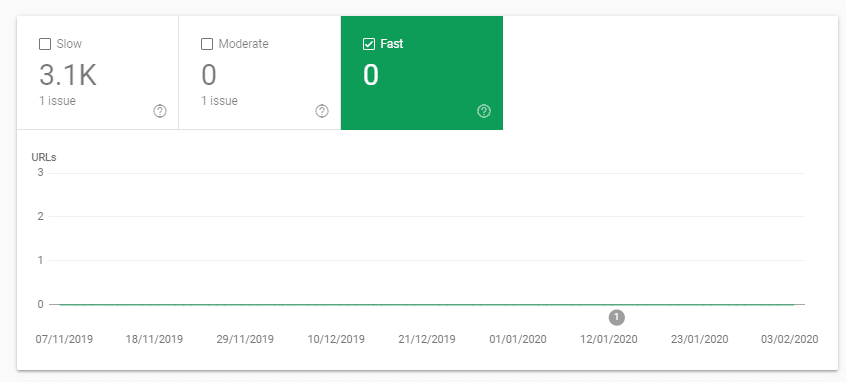The image size is (846, 382).
Task: Click the 29/11/2019 date label
Action: pos(245,339)
